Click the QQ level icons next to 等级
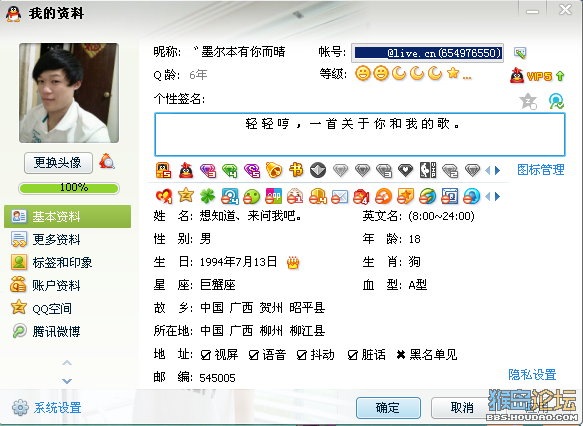Viewport: 583px width, 426px height. point(413,74)
